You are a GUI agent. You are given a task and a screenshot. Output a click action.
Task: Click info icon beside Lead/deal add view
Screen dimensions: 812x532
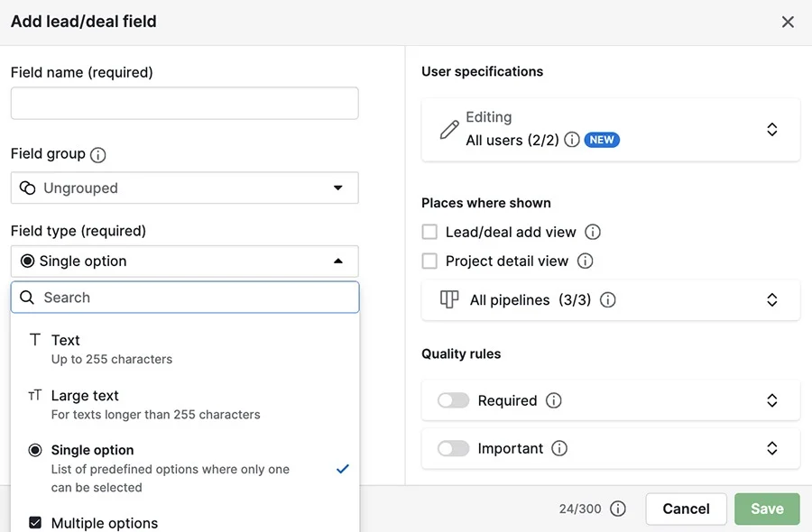pos(593,232)
